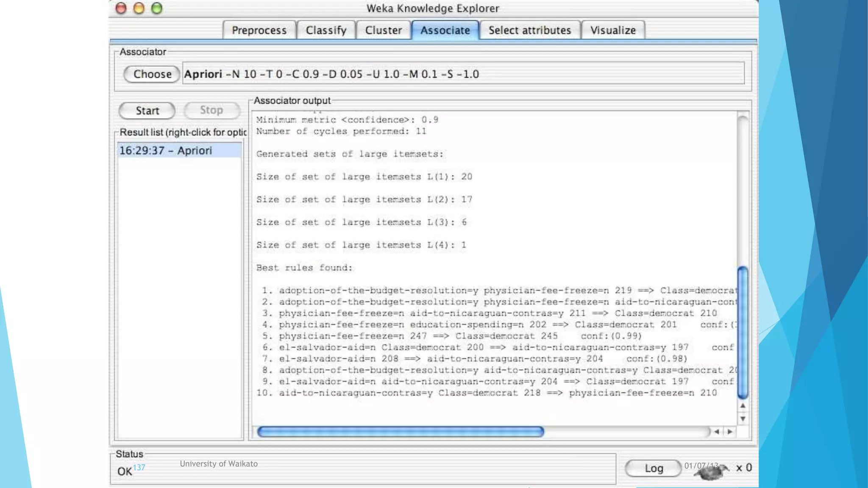This screenshot has width=868, height=488.
Task: Click the horizontal scrollbar thumb in output
Action: (400, 432)
